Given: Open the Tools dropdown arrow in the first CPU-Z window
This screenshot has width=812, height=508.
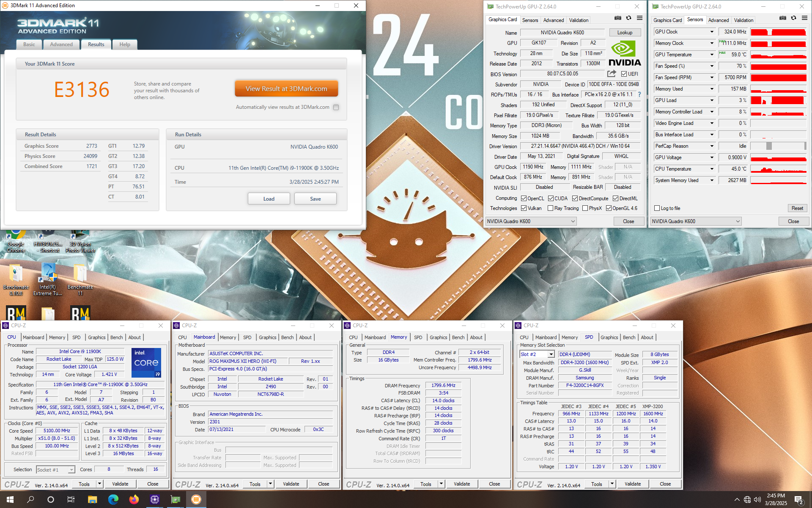Looking at the screenshot, I should [x=100, y=484].
